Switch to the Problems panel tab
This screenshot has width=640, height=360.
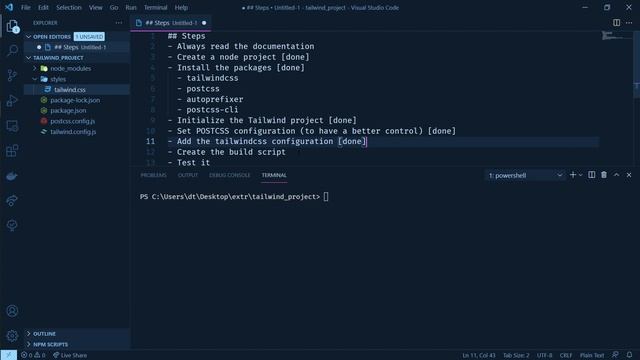153,175
